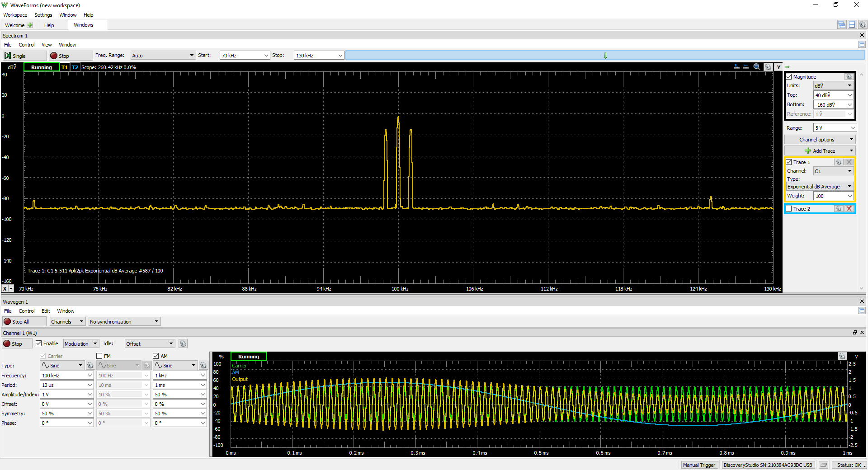Viewport: 868px width, 470px height.
Task: Switch to the Welcome tab
Action: 19,25
